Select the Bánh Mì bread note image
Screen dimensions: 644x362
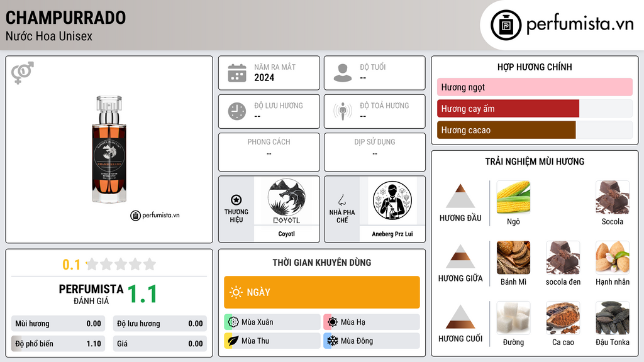pyautogui.click(x=513, y=258)
